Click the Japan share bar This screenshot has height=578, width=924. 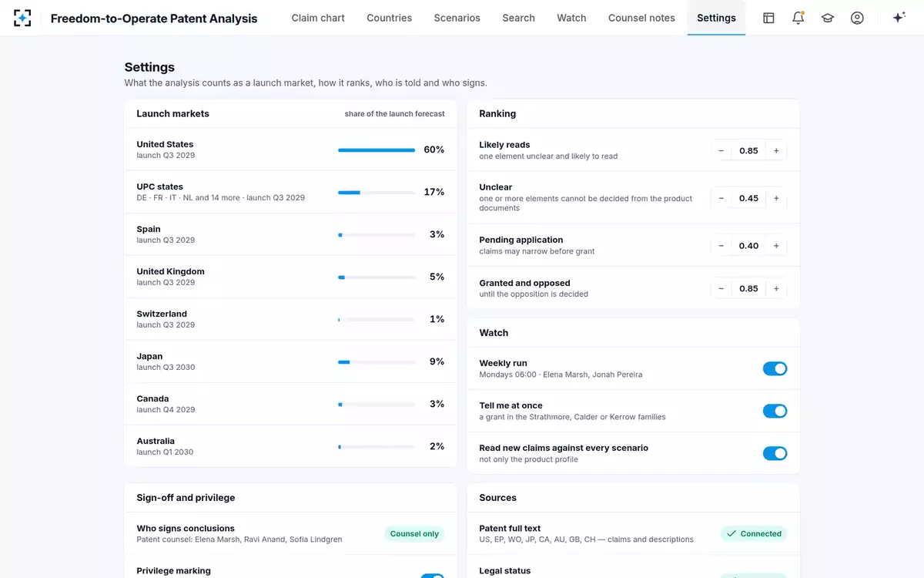click(377, 362)
